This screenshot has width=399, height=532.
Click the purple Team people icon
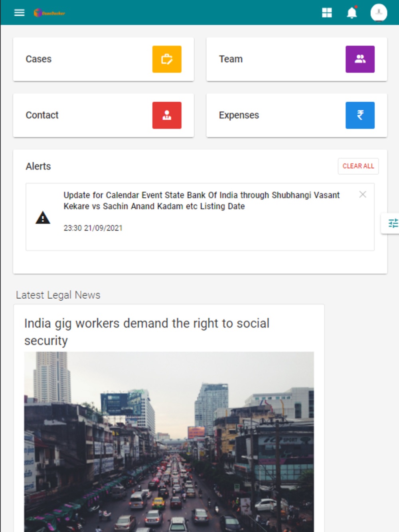click(360, 59)
